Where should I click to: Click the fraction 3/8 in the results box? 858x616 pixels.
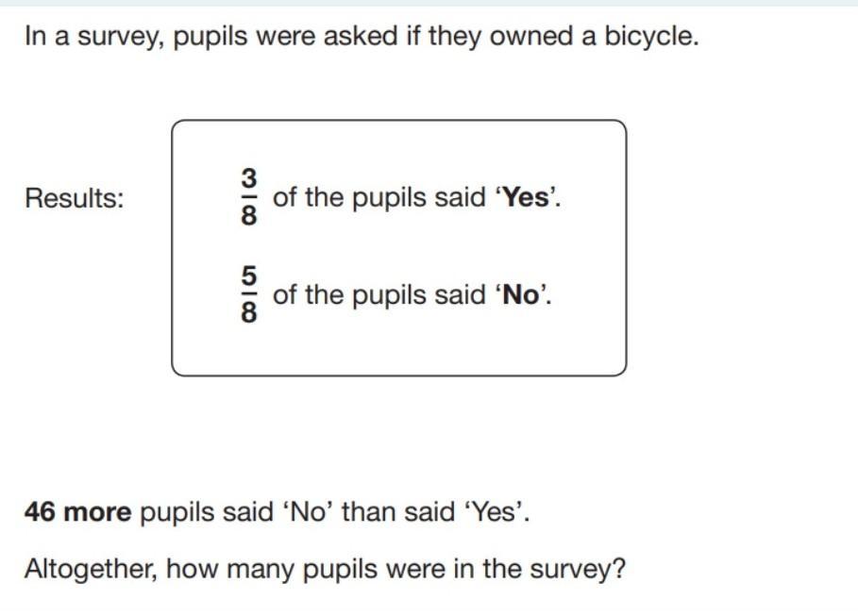coord(248,197)
